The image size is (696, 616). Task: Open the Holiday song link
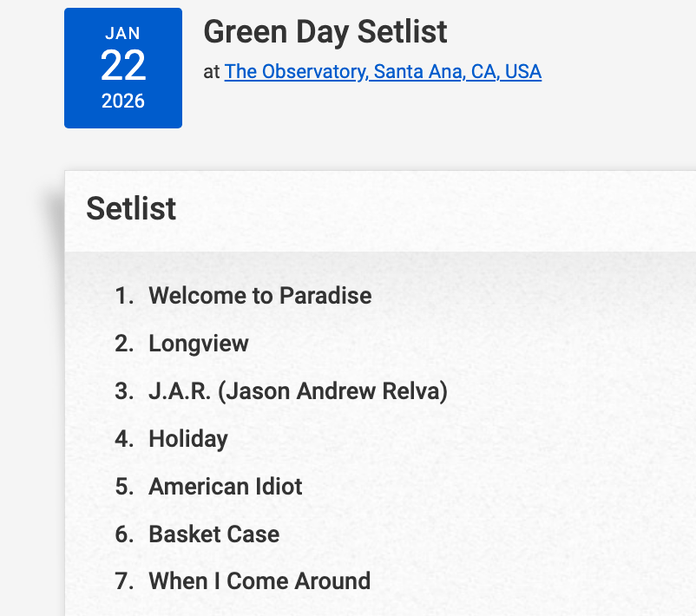pos(187,439)
